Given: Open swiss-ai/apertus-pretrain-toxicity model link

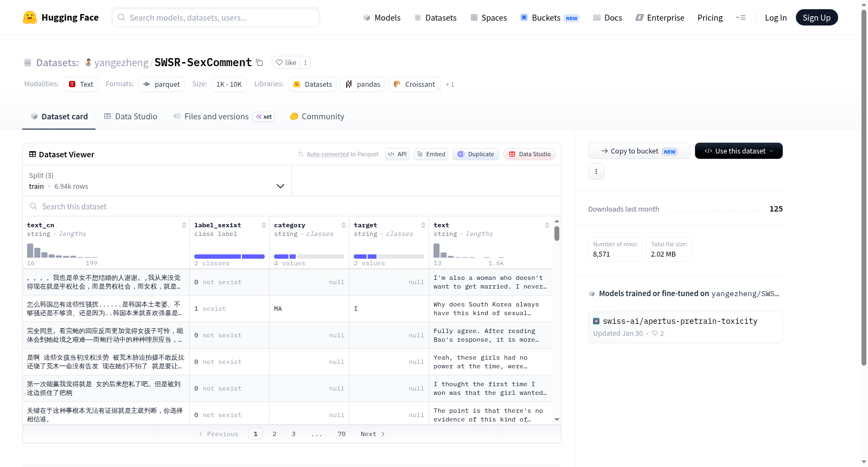Looking at the screenshot, I should 680,321.
